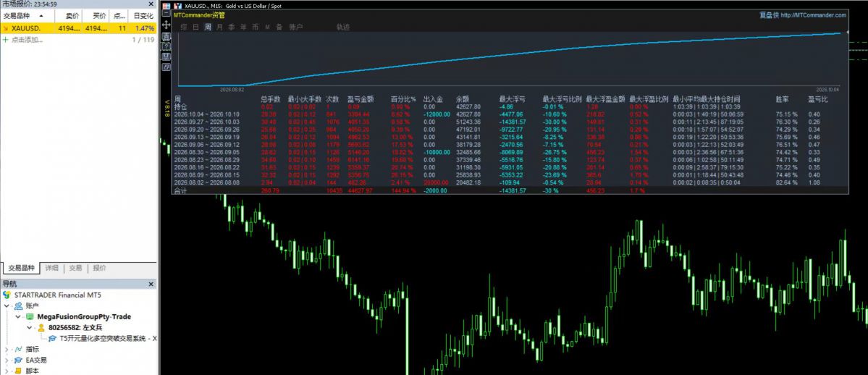The height and width of the screenshot is (375, 868).
Task: Click the EA交易 graduation cap icon
Action: (18, 360)
